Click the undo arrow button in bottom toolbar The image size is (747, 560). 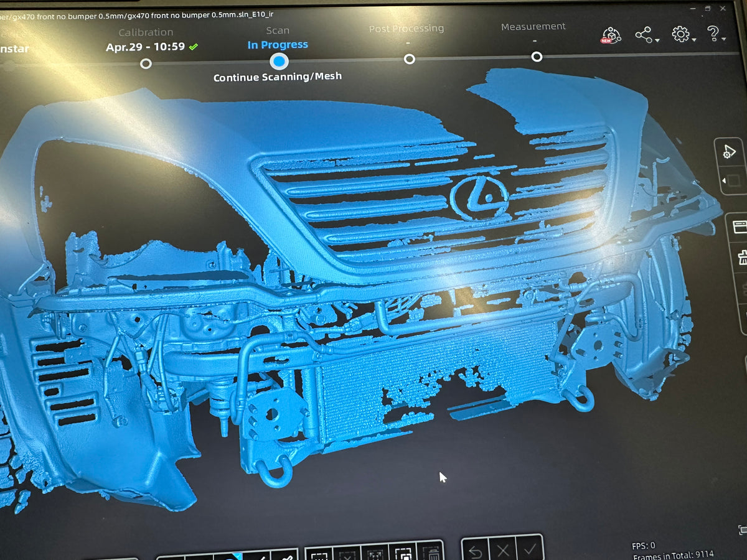(475, 551)
